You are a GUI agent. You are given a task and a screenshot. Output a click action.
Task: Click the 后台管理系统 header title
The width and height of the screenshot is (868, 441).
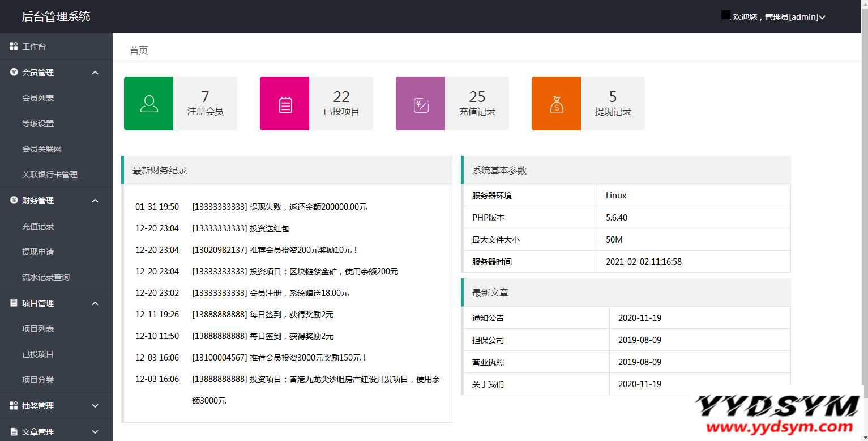[x=56, y=16]
